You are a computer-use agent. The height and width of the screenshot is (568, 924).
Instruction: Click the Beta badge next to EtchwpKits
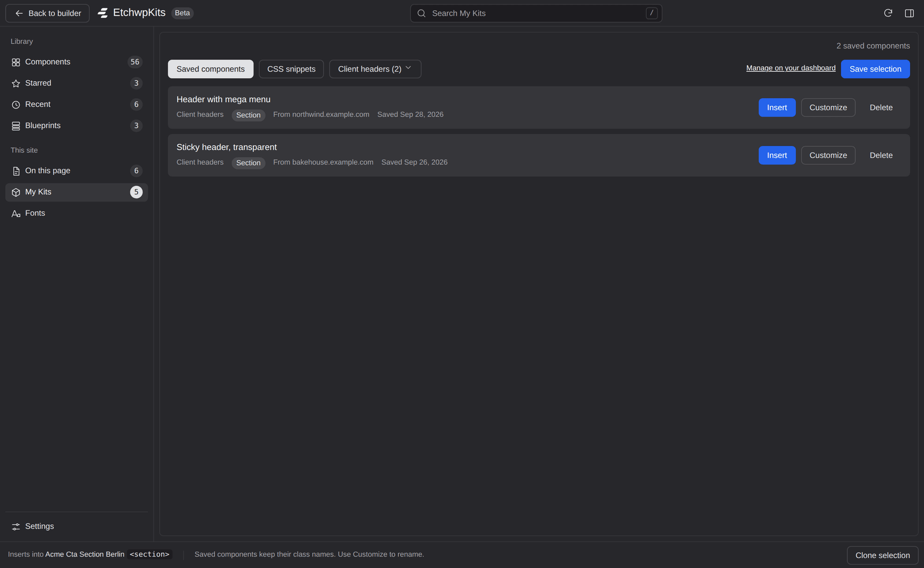tap(182, 13)
